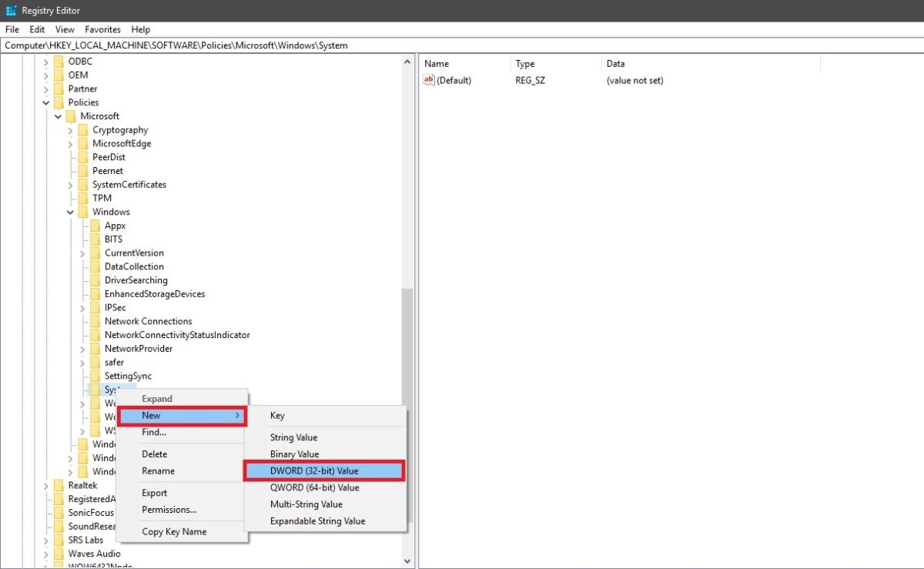The width and height of the screenshot is (924, 569).
Task: Click the (Default) value's ab icon
Action: [428, 80]
